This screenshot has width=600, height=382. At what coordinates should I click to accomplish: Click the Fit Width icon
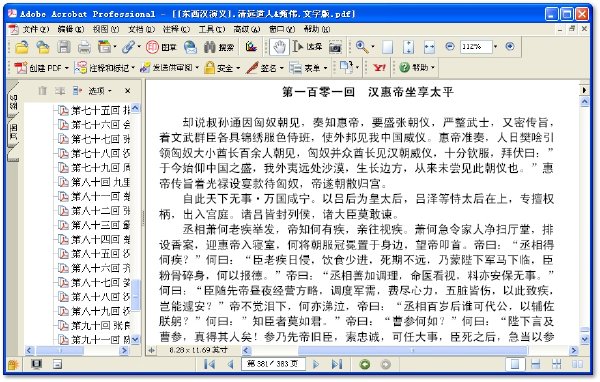429,47
